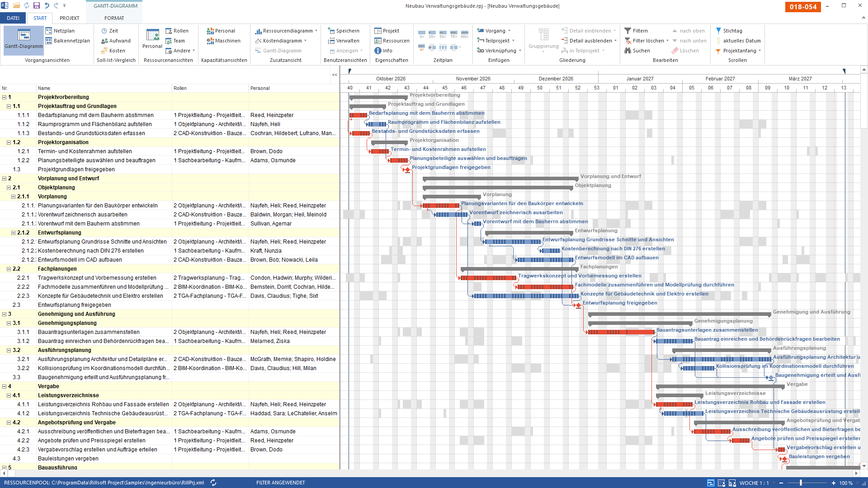Screen dimensions: 868x488
Task: Open the Filter löschen dropdown
Action: pos(667,41)
